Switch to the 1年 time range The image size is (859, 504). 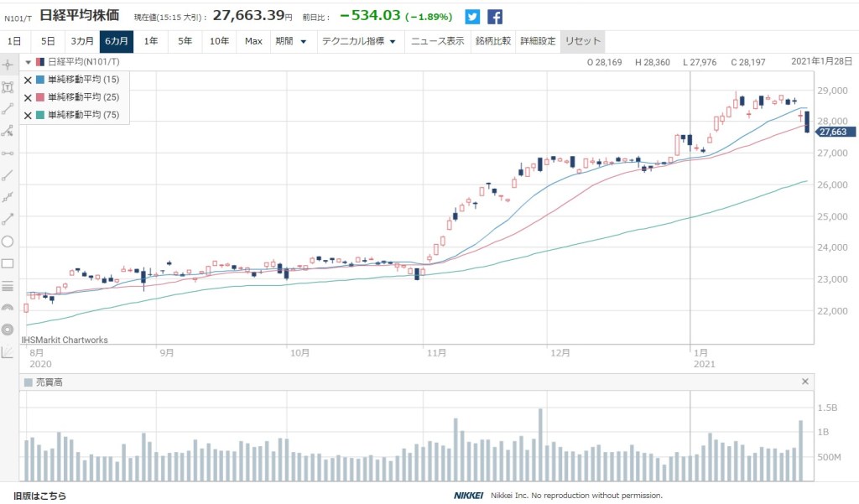tap(151, 41)
